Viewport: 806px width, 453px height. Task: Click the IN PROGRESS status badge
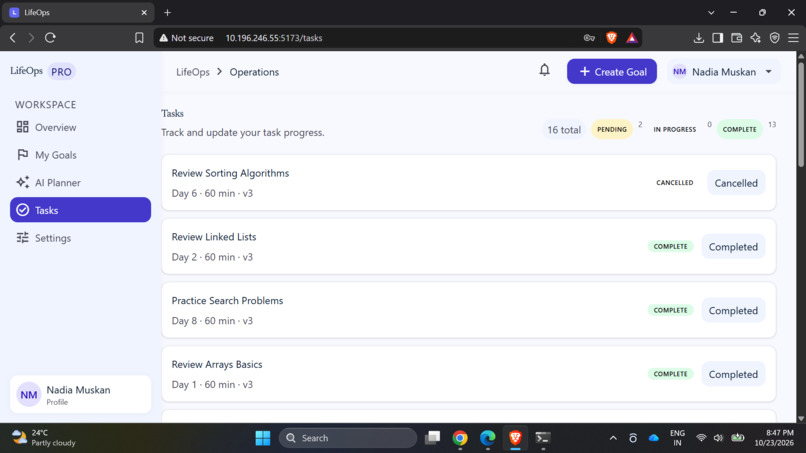tap(674, 130)
